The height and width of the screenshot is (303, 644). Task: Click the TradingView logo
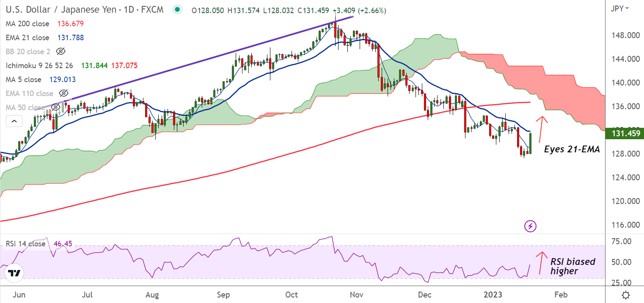pyautogui.click(x=15, y=274)
